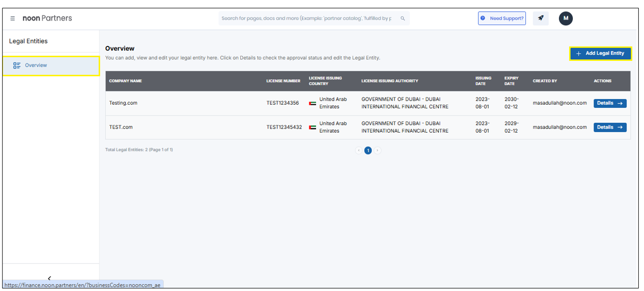This screenshot has width=644, height=291.
Task: Click creator email in Testing.com row
Action: coord(559,103)
